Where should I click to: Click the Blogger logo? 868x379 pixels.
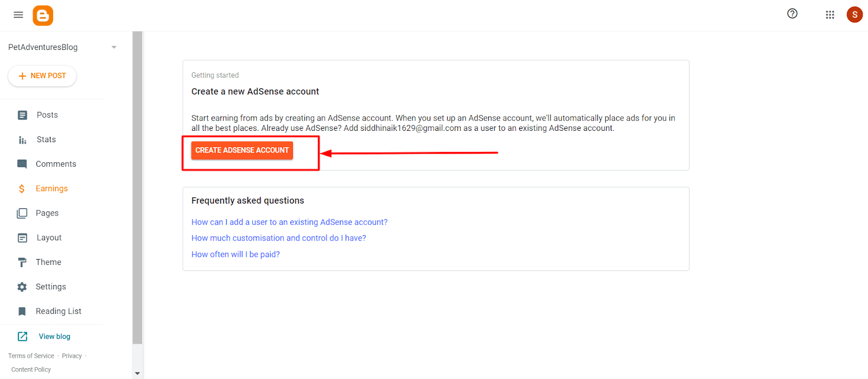click(42, 15)
